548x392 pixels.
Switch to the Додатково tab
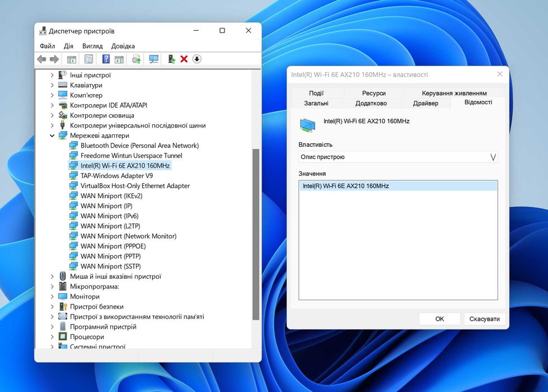pos(371,103)
